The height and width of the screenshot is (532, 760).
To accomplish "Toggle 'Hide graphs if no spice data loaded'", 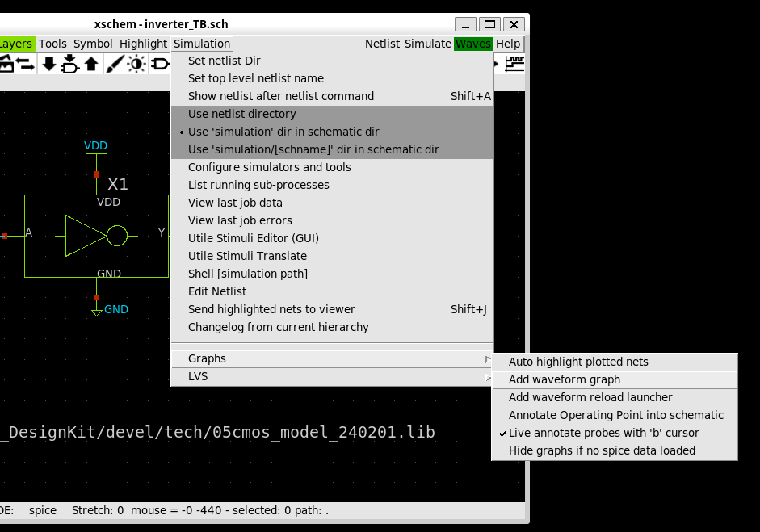I will 615,450.
